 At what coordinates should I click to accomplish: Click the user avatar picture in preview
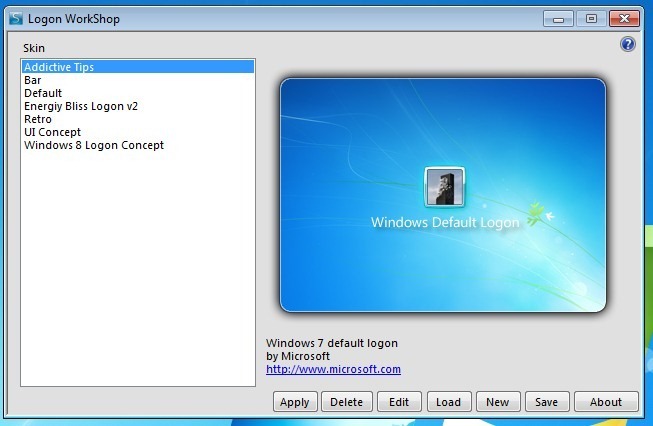(444, 187)
